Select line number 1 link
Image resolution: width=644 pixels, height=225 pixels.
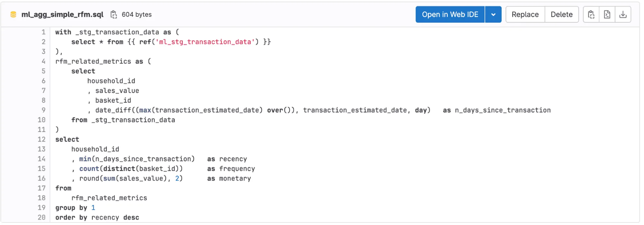click(x=43, y=32)
